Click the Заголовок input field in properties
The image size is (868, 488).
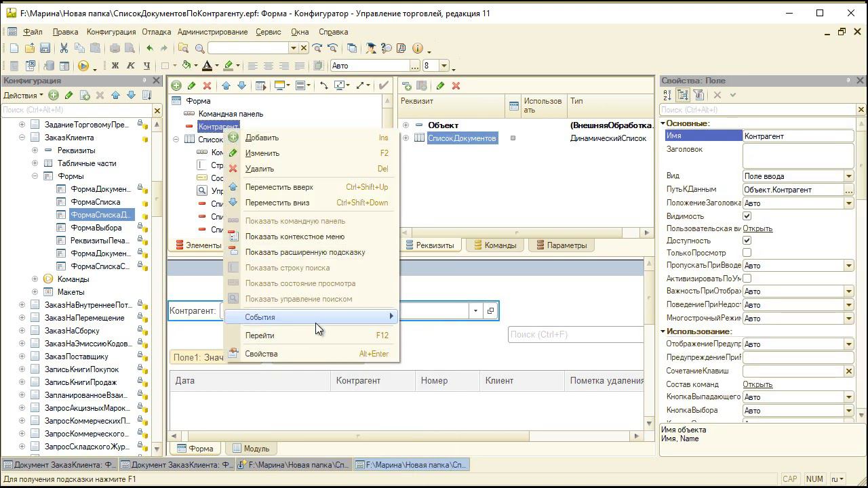797,155
